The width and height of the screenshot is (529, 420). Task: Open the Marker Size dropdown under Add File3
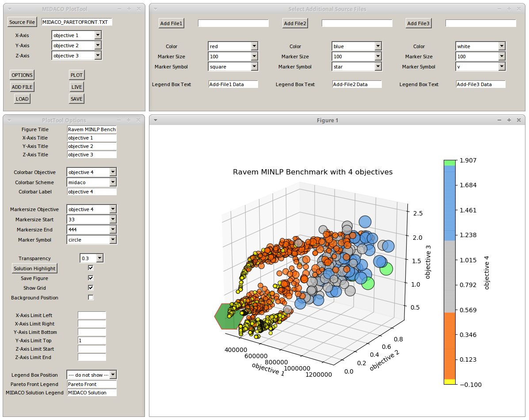pyautogui.click(x=481, y=57)
